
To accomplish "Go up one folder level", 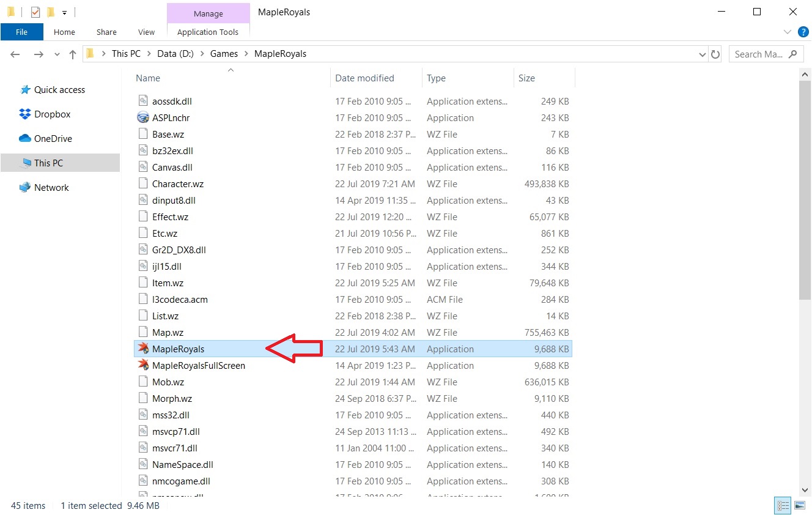I will 72,54.
